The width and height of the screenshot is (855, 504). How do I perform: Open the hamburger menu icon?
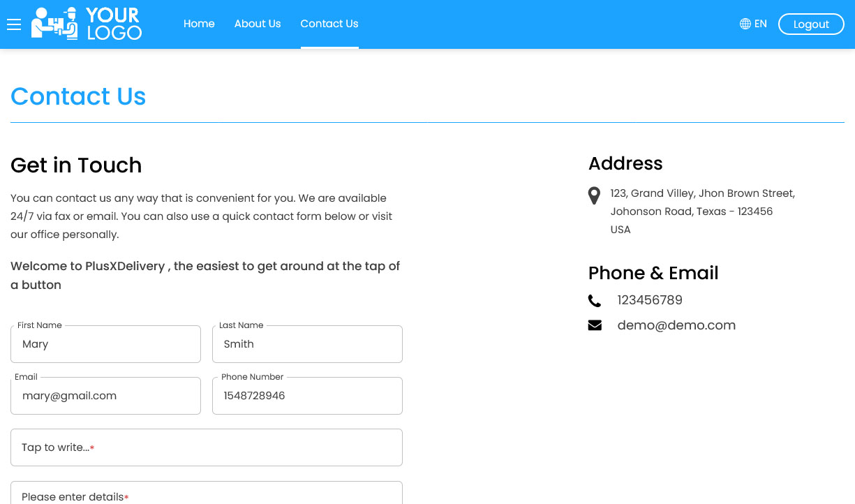(14, 24)
